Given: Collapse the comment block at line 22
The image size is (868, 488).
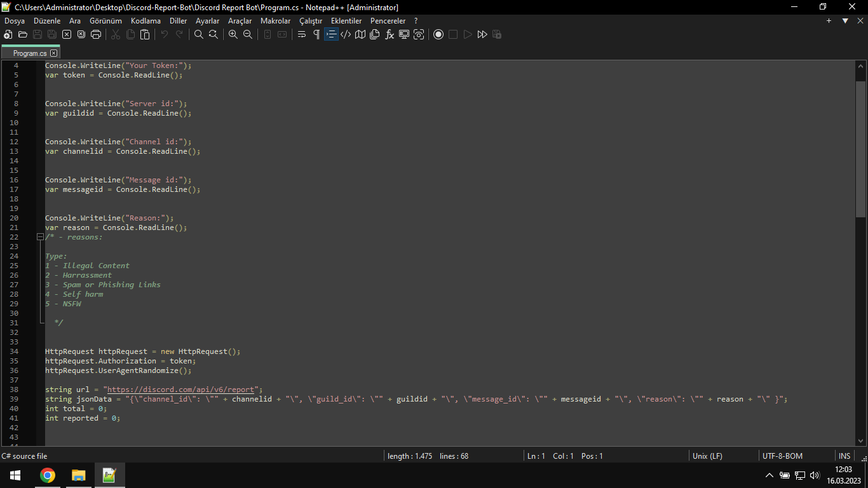Looking at the screenshot, I should 40,237.
